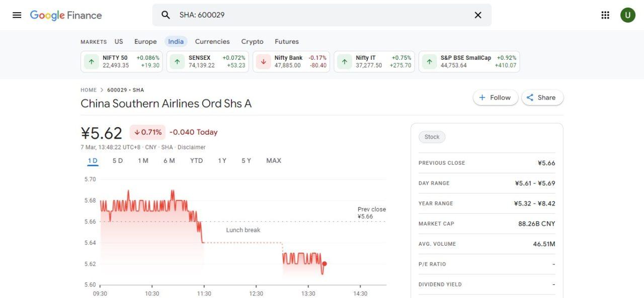The image size is (644, 298).
Task: Click the P/E RATIO label
Action: pyautogui.click(x=432, y=264)
